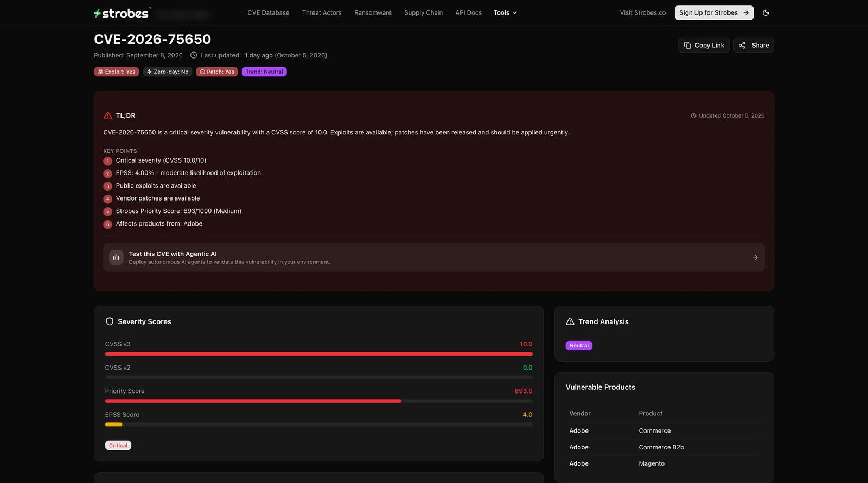
Task: Click the Magento product cell
Action: point(652,463)
